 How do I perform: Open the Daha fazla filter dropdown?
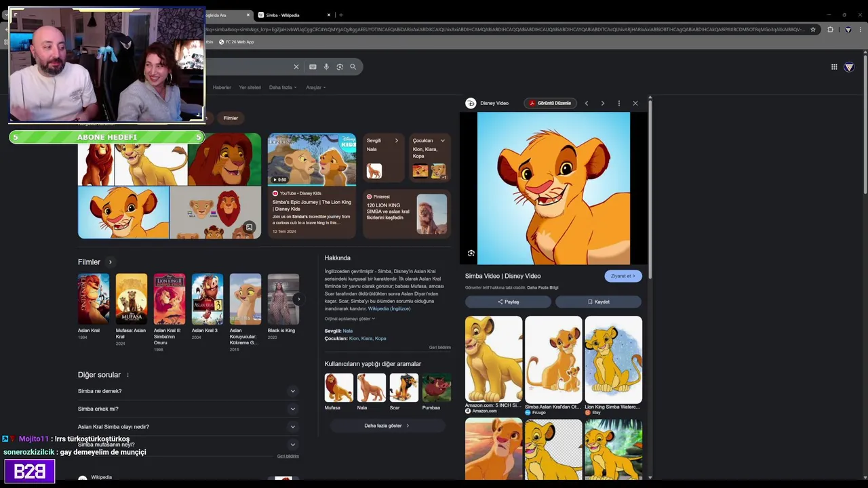[x=282, y=87]
